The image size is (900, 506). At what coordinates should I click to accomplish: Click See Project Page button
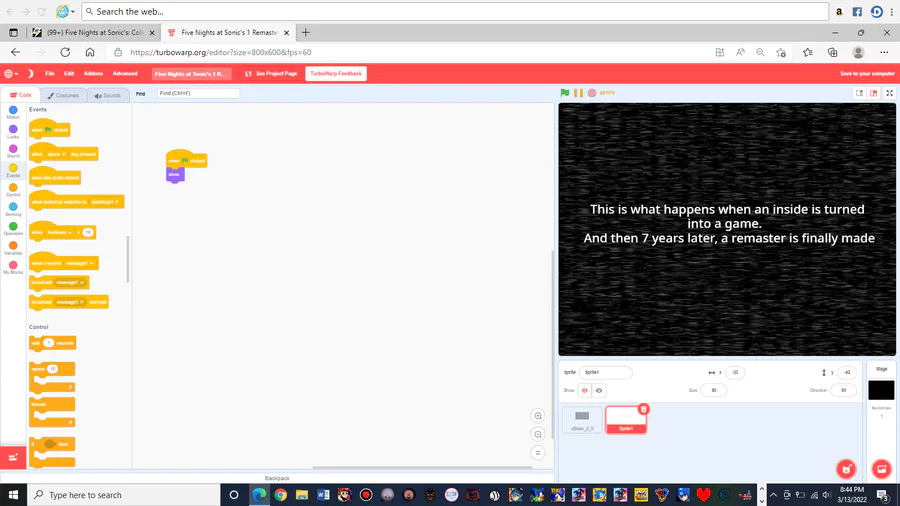tap(271, 73)
